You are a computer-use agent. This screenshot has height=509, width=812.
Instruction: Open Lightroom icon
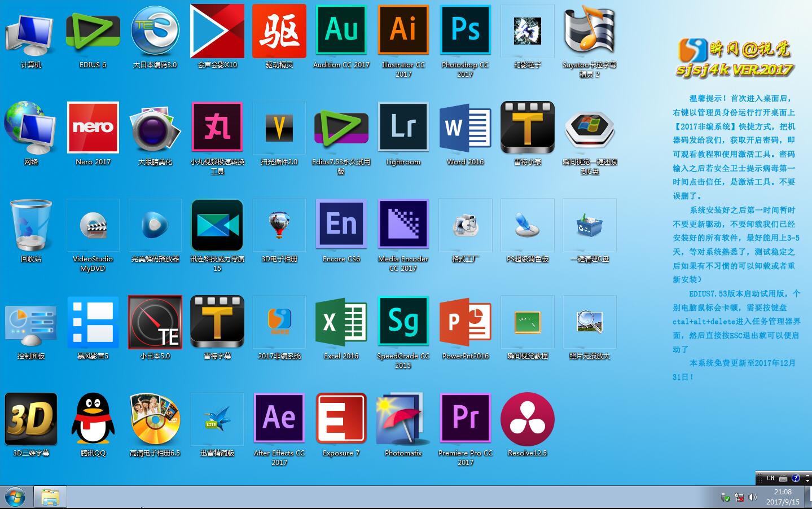coord(403,127)
